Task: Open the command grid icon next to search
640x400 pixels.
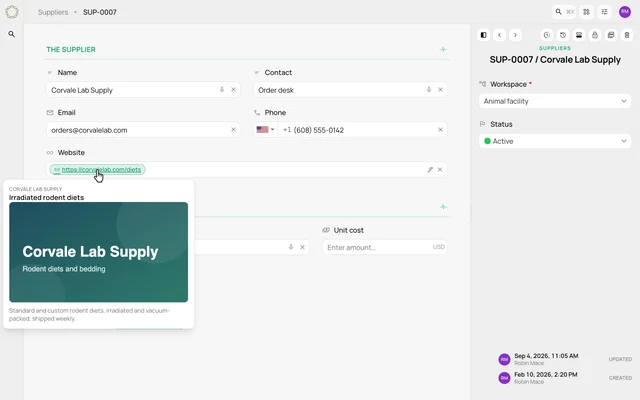Action: tap(587, 12)
